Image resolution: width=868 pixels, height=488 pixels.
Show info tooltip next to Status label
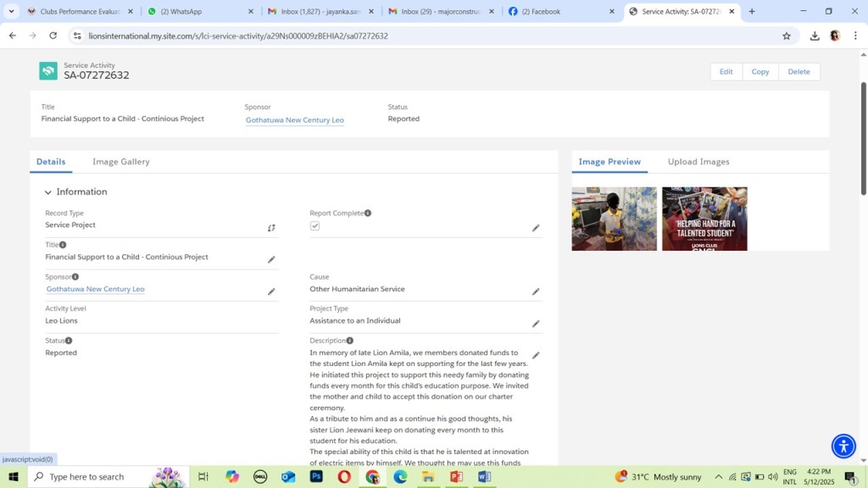click(69, 341)
